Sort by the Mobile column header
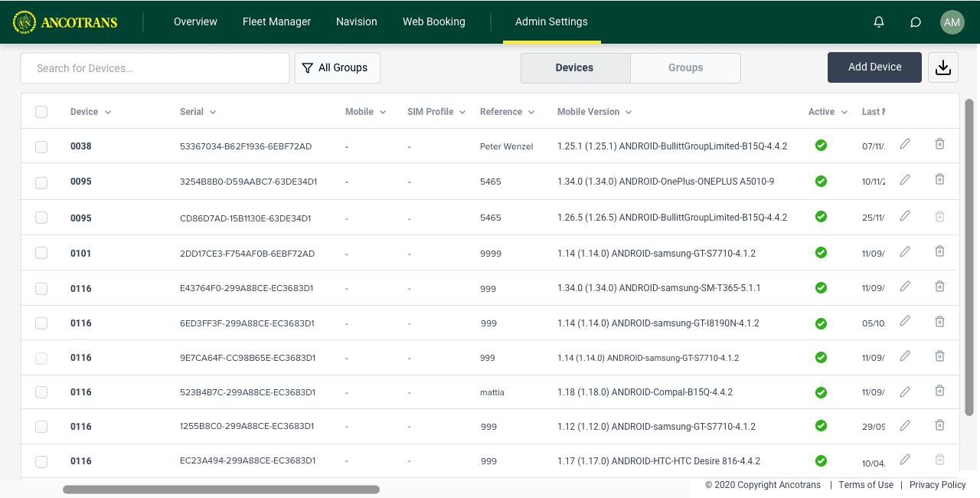Image resolution: width=980 pixels, height=498 pixels. (x=366, y=112)
